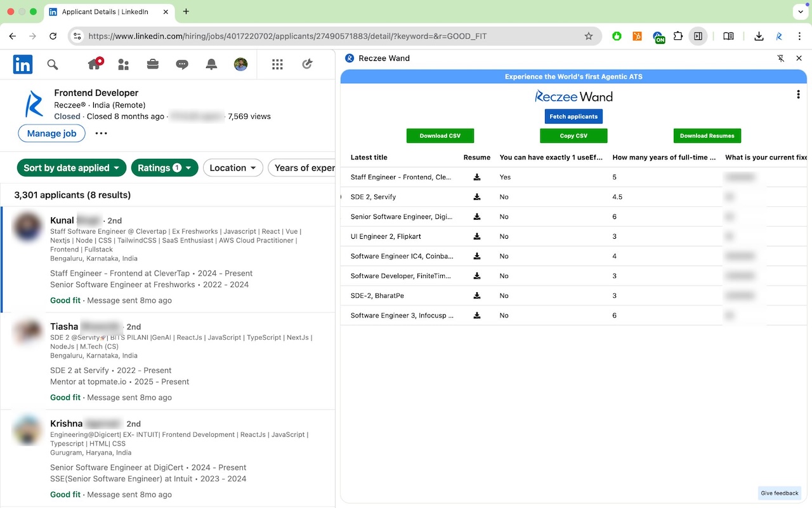Click the Latest title column header
Screen dimensions: 812x508
(x=369, y=157)
